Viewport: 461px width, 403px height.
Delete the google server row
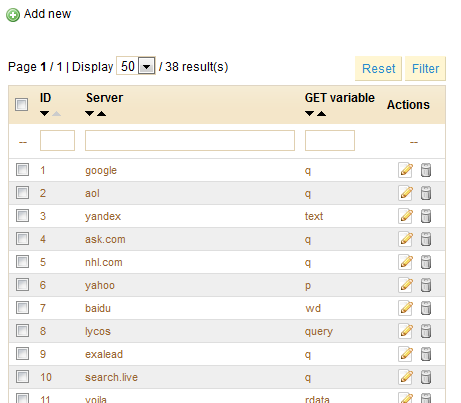[426, 170]
